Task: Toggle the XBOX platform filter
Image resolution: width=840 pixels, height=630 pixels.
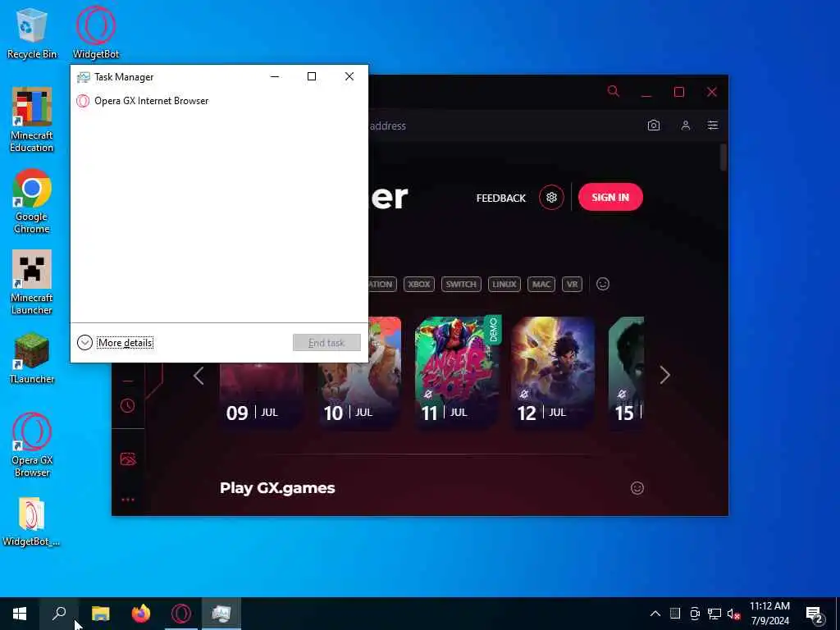Action: 419,284
